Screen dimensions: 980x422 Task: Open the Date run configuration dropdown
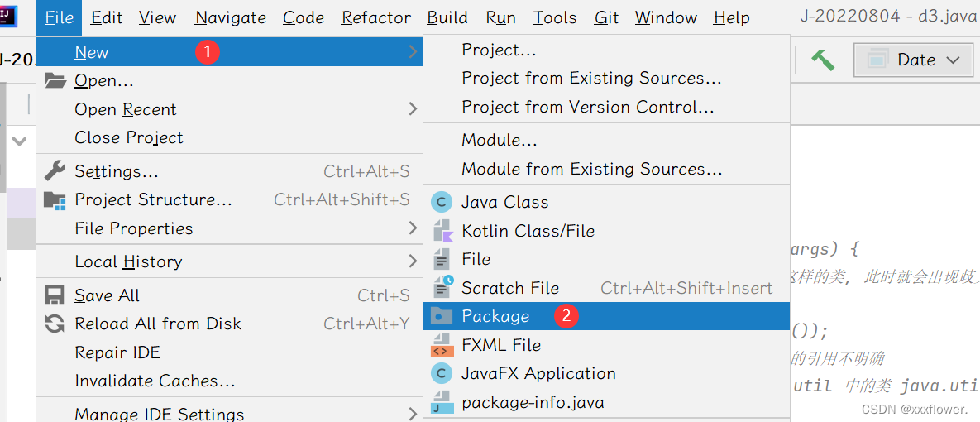pos(912,60)
